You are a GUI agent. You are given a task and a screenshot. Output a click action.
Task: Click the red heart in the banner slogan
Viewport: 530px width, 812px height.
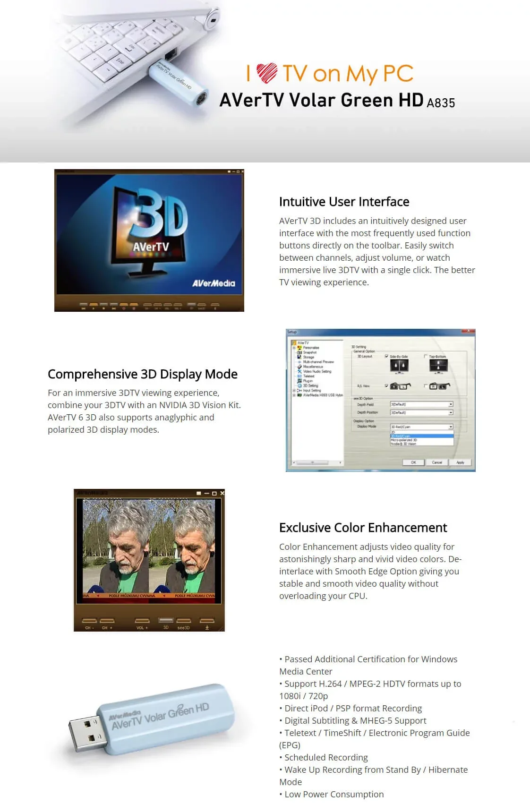coord(267,73)
